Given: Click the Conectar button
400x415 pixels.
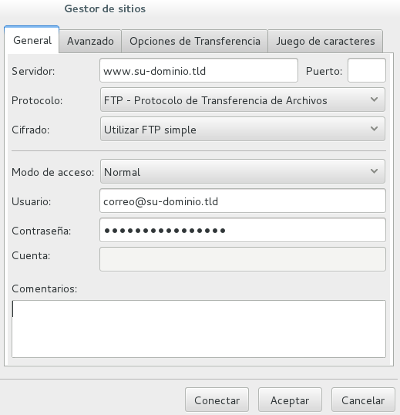Looking at the screenshot, I should 217,400.
